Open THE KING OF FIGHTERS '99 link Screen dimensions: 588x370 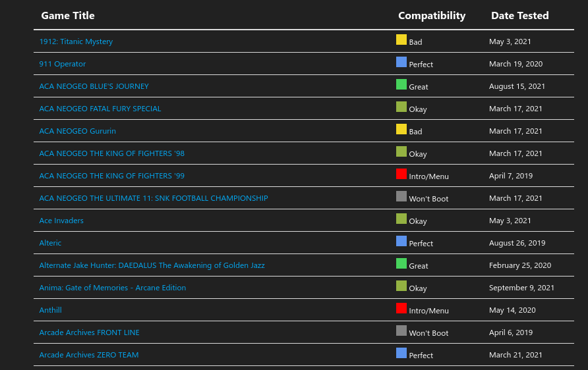[111, 176]
